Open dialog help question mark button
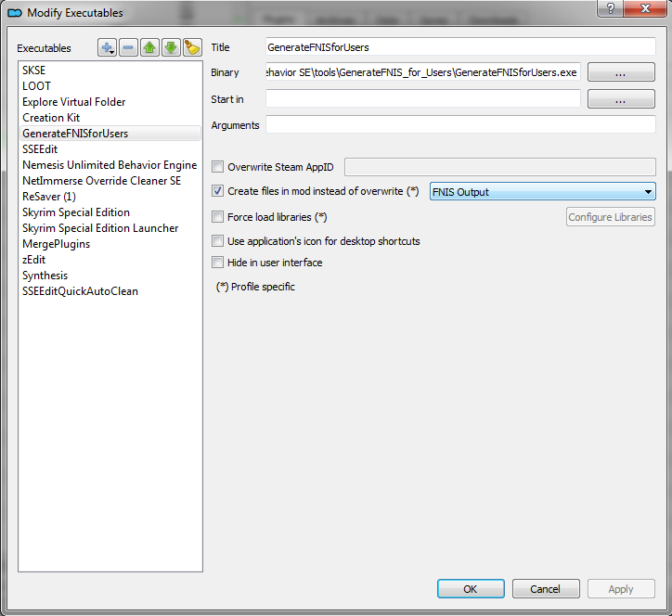 [611, 8]
